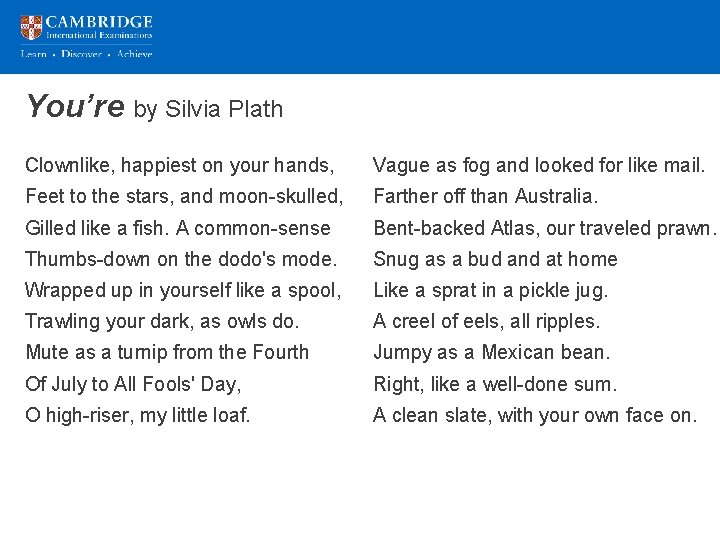Click the author text "by Silvia Plath"
Viewport: 720px width, 540px height.
tap(208, 109)
